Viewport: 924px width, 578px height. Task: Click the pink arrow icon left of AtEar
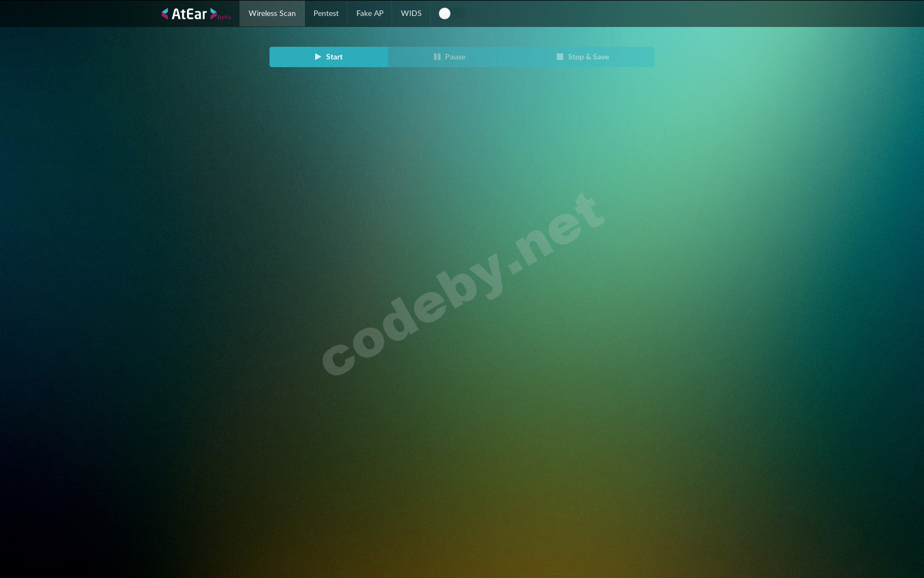click(x=164, y=13)
